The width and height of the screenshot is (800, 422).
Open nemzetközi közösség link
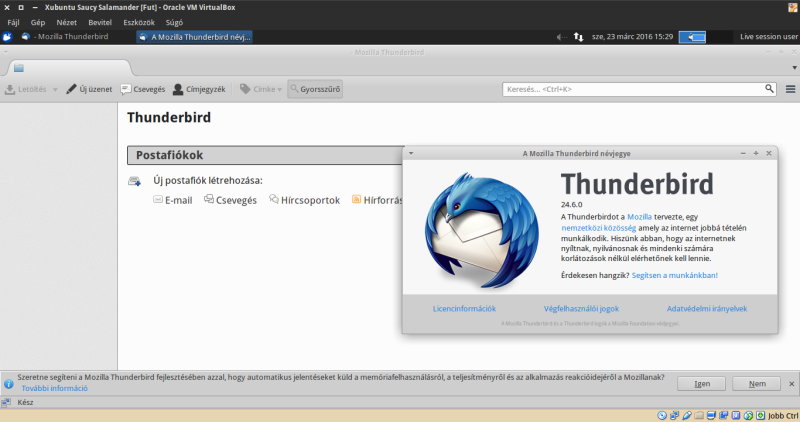[598, 228]
